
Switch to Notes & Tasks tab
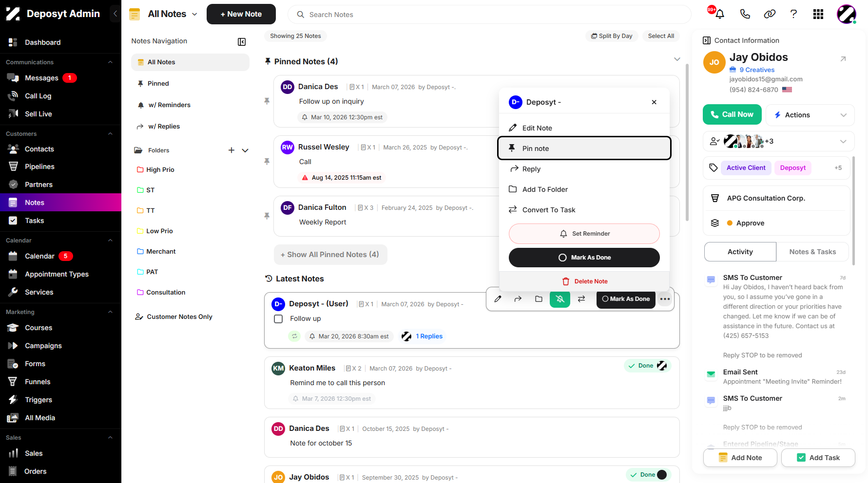[x=812, y=252]
